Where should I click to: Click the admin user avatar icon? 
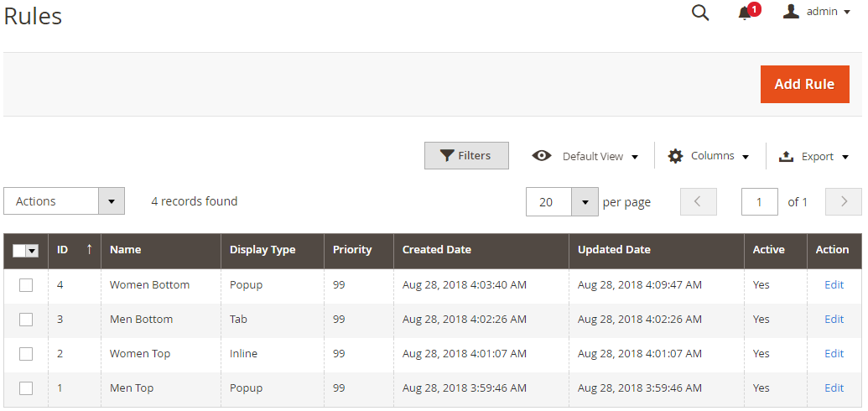tap(791, 12)
